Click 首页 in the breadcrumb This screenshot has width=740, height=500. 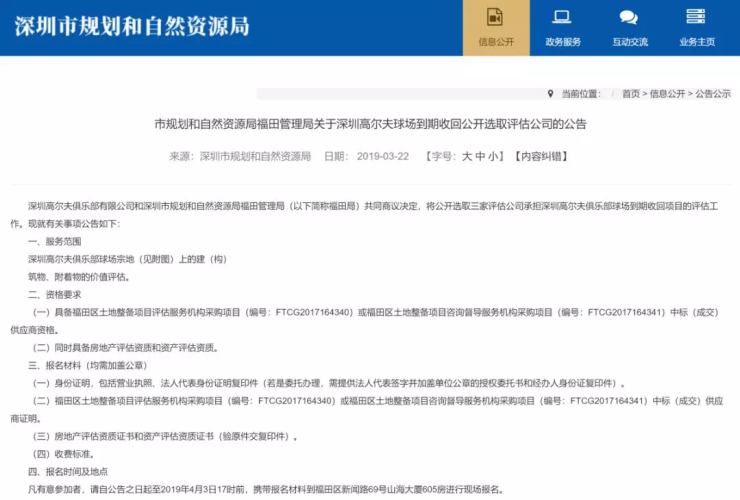(630, 94)
